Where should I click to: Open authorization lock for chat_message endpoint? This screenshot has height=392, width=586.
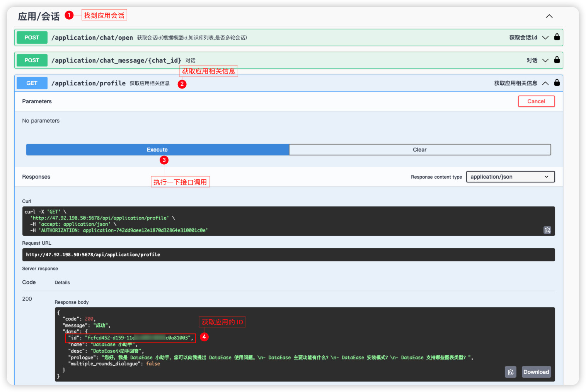coord(557,60)
